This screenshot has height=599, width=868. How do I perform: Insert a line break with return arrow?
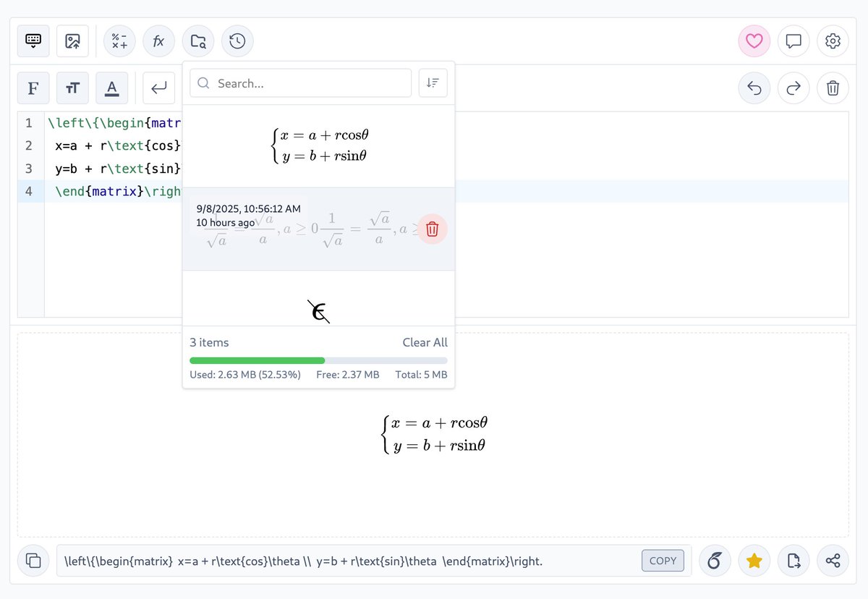(158, 88)
